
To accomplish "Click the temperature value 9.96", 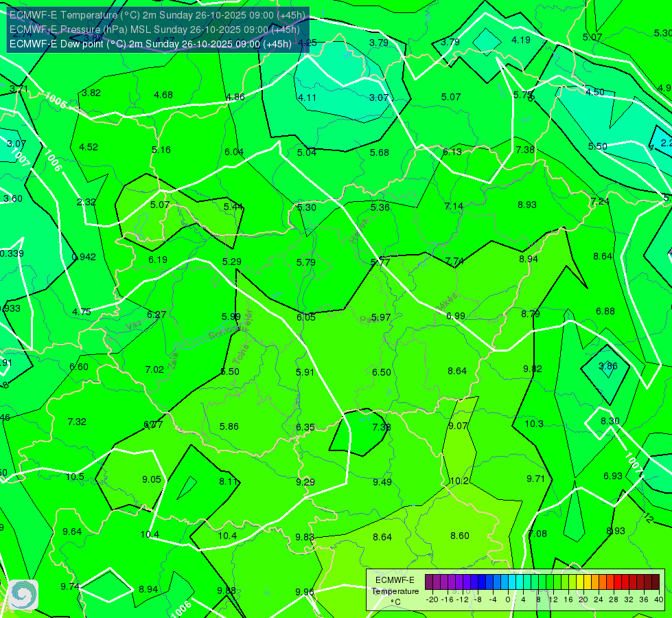I will (305, 593).
